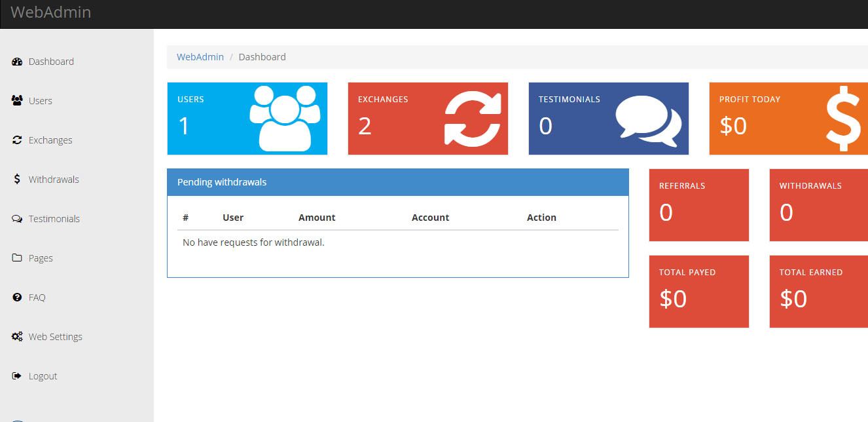868x422 pixels.
Task: Click the # column header
Action: point(186,218)
